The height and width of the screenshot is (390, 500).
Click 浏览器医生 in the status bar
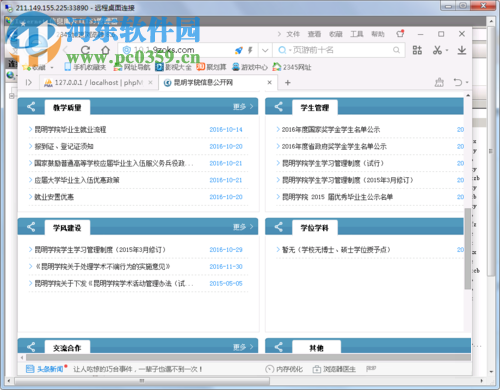point(335,369)
